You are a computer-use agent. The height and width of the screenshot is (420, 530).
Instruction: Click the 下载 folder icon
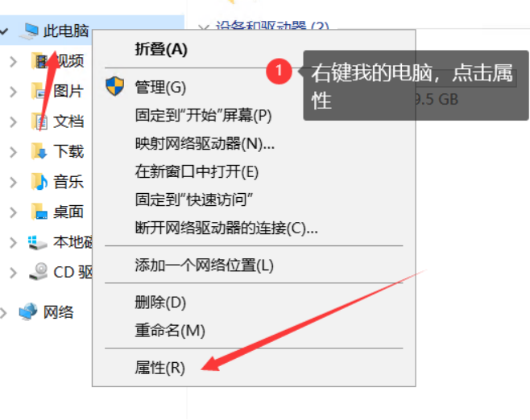(39, 151)
